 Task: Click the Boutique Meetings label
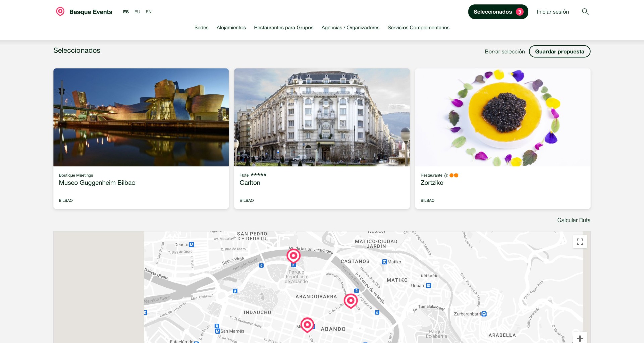[x=76, y=175]
